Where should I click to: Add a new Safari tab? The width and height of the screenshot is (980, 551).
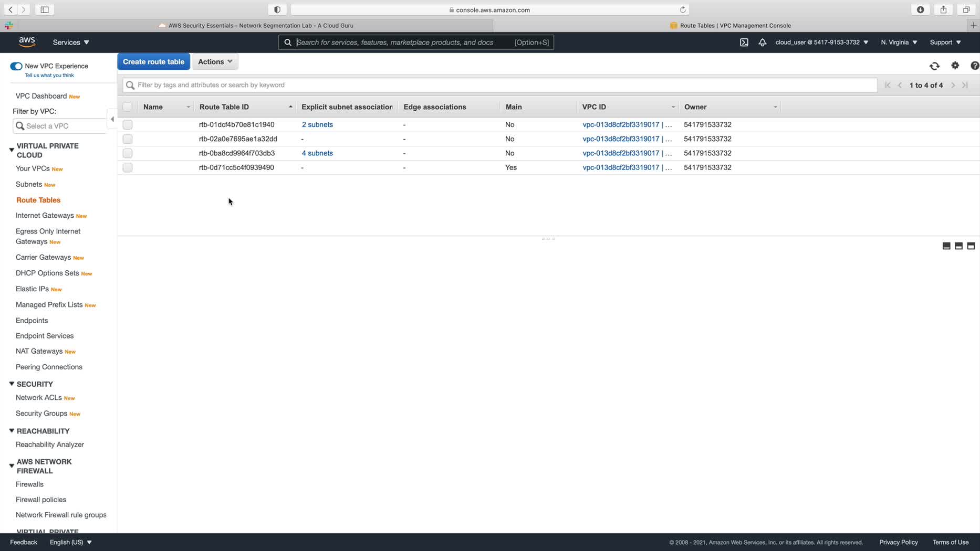pos(974,25)
